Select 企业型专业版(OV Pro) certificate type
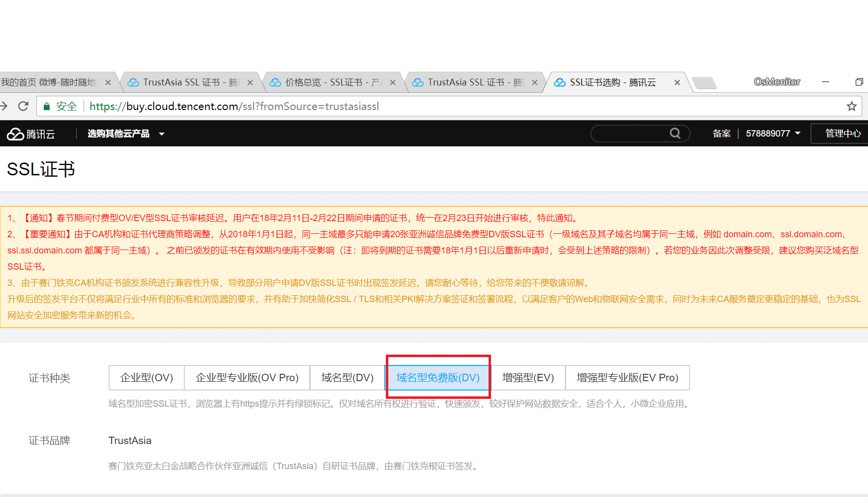 pyautogui.click(x=247, y=378)
